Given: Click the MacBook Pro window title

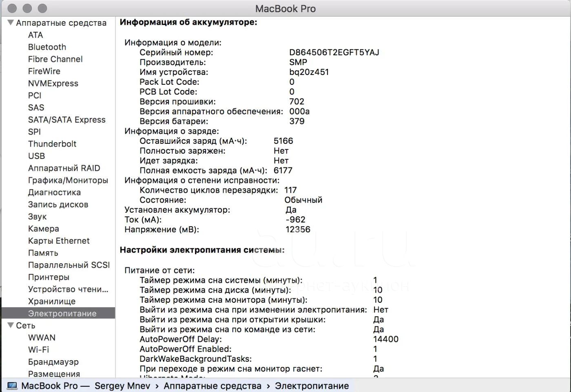Looking at the screenshot, I should 285,9.
